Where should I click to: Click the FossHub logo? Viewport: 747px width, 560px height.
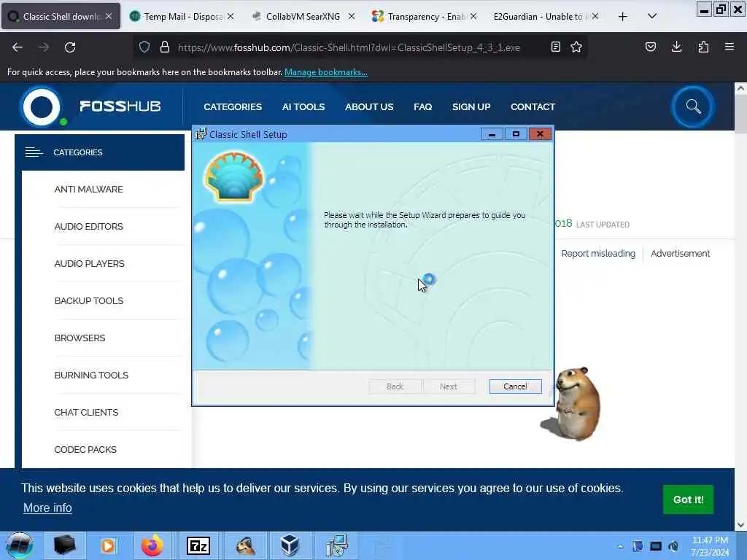click(90, 106)
